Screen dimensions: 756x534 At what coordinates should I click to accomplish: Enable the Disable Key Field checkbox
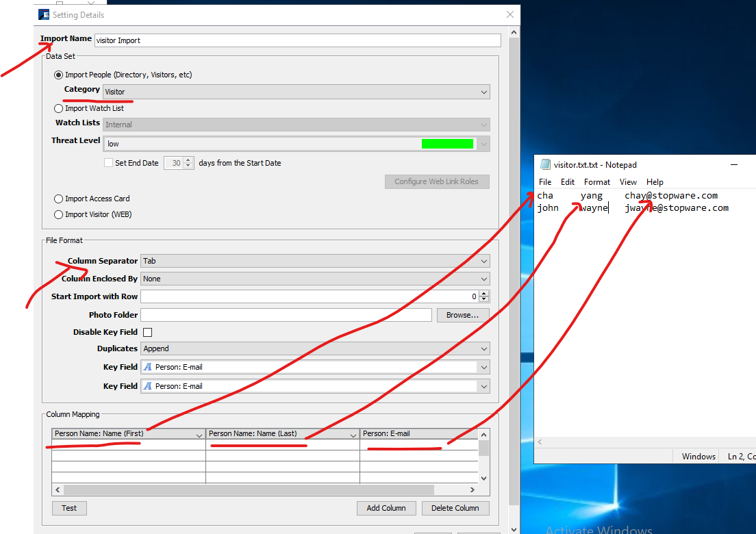point(147,332)
